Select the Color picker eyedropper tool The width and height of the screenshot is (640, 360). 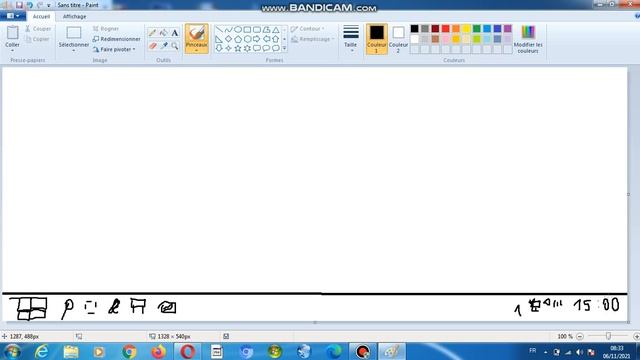pyautogui.click(x=164, y=45)
